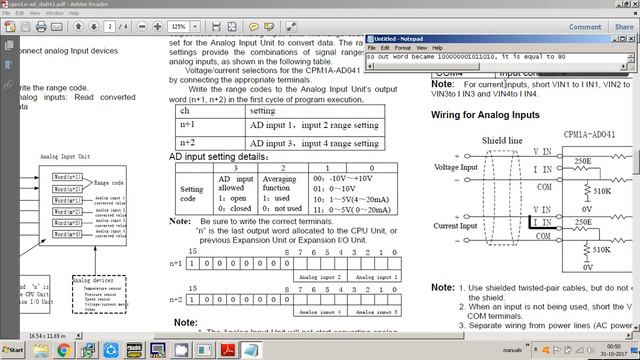Click the Save file icon
The height and width of the screenshot is (360, 640).
pos(26,27)
